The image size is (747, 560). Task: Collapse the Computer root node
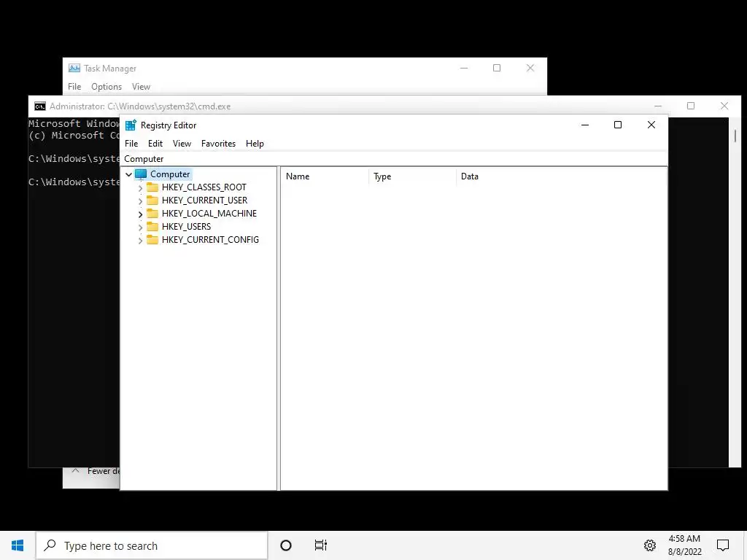[128, 174]
